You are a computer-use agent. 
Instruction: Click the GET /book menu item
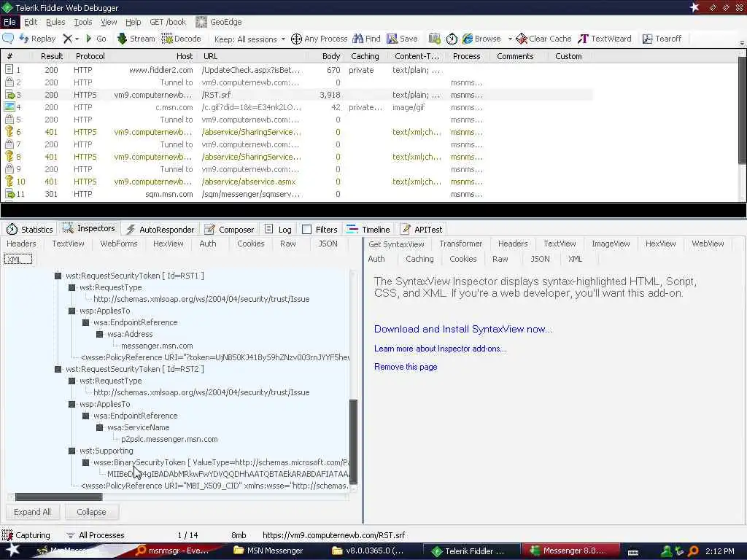click(x=168, y=22)
